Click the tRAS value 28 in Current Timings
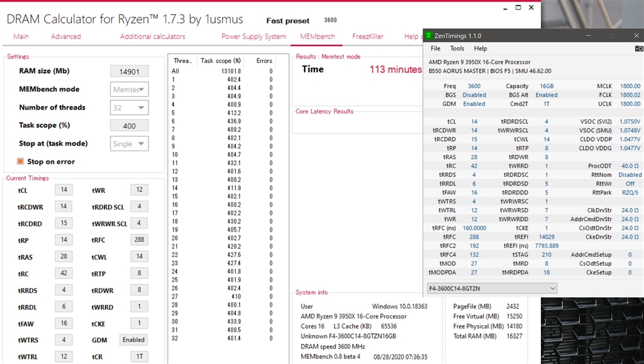 point(64,256)
